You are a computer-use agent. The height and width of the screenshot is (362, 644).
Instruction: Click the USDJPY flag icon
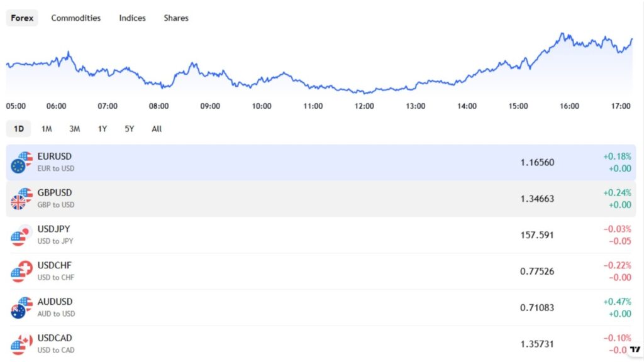pos(21,235)
